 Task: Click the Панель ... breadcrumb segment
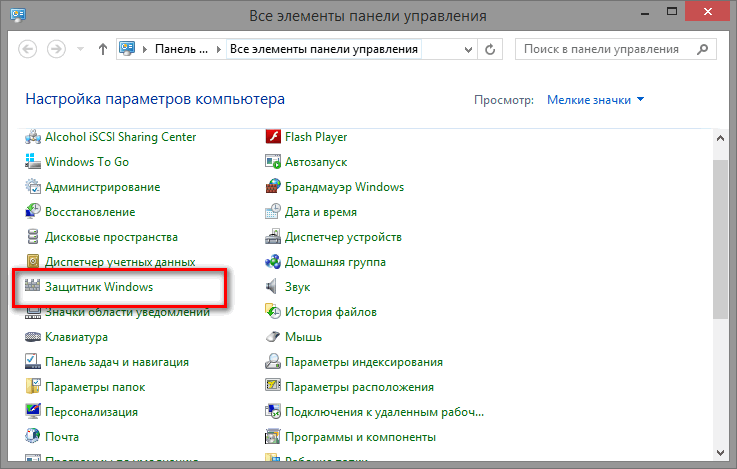(x=181, y=49)
